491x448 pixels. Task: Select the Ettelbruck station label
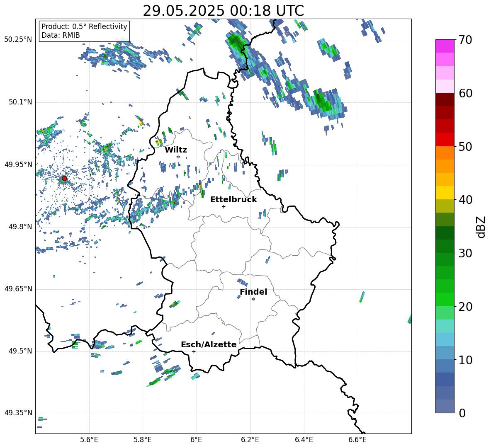click(x=233, y=200)
